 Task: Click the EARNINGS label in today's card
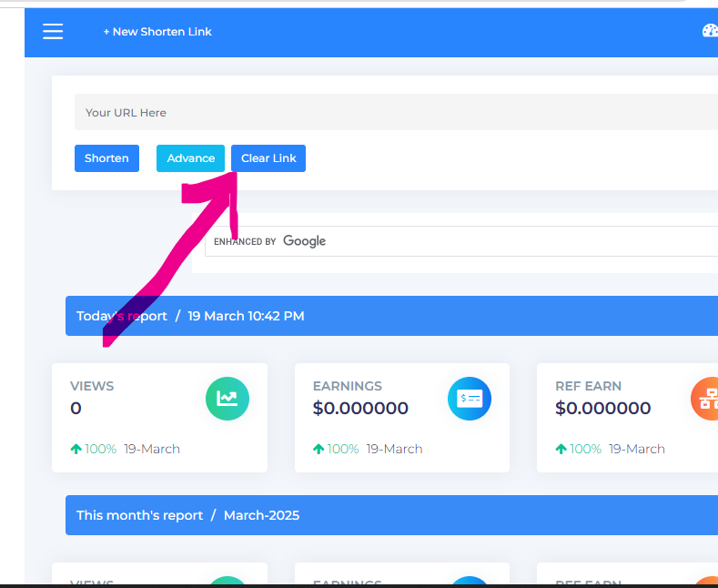[x=347, y=386]
